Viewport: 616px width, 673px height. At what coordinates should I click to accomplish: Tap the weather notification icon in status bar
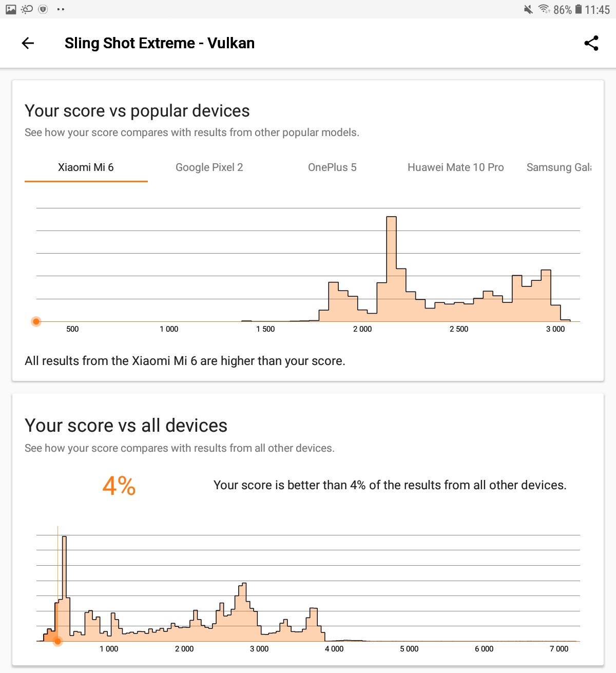pyautogui.click(x=27, y=9)
